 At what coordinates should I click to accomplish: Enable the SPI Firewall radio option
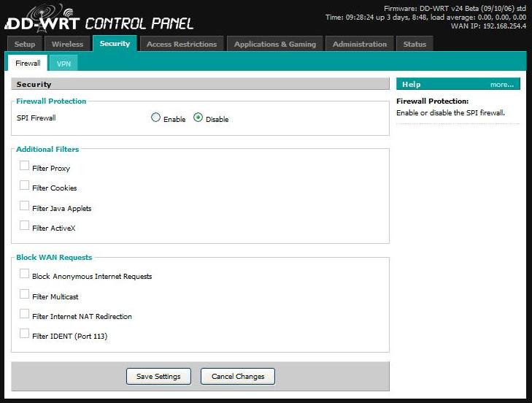155,118
